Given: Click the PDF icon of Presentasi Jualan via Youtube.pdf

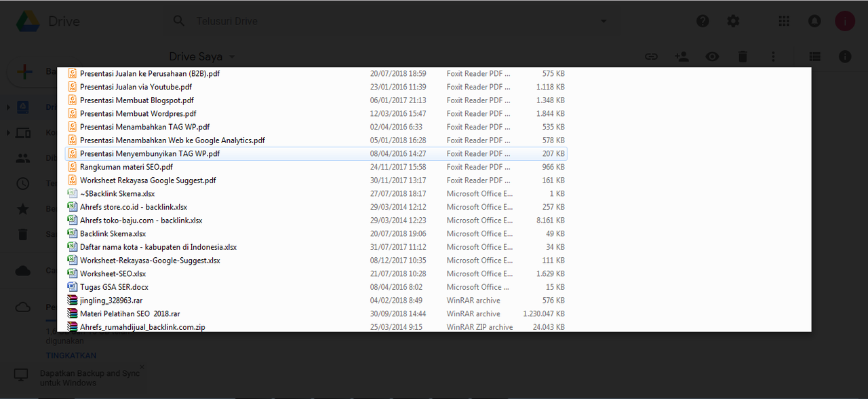Looking at the screenshot, I should [73, 87].
